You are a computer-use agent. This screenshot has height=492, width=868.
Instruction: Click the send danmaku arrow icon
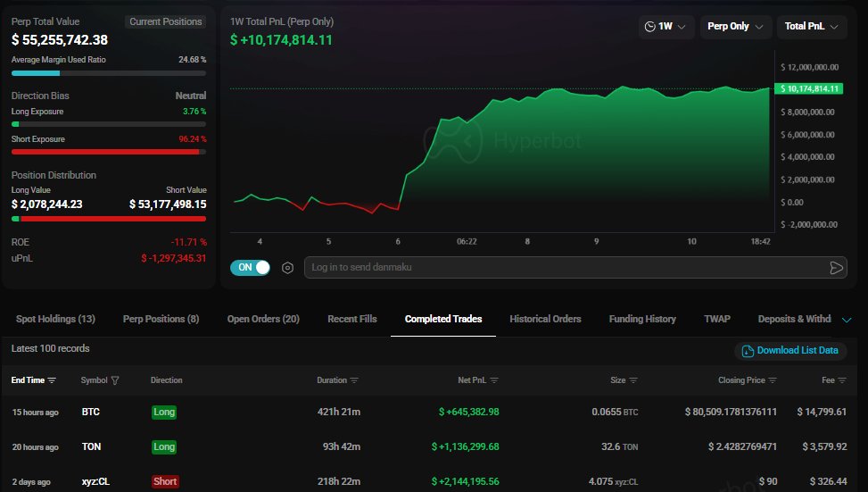pyautogui.click(x=836, y=268)
